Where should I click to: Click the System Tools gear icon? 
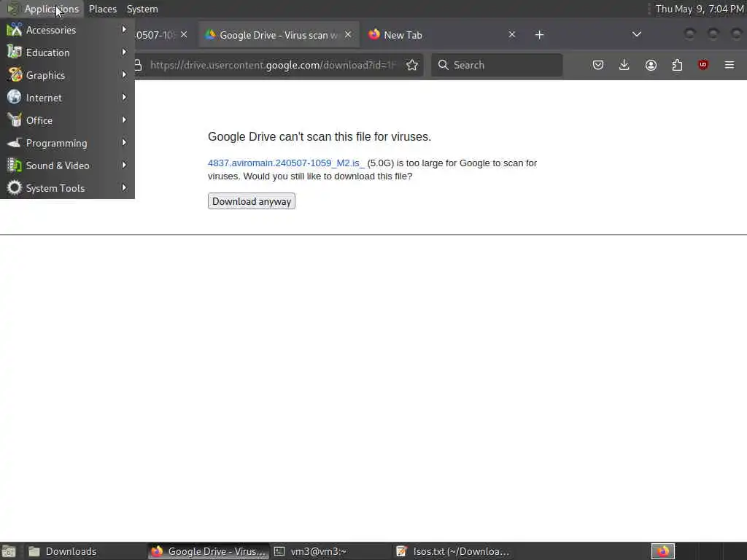coord(15,187)
